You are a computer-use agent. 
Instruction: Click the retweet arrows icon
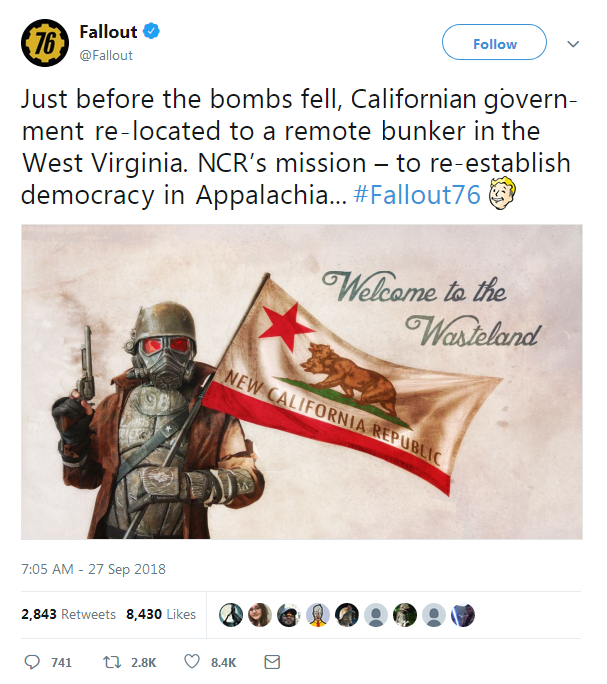[x=112, y=662]
